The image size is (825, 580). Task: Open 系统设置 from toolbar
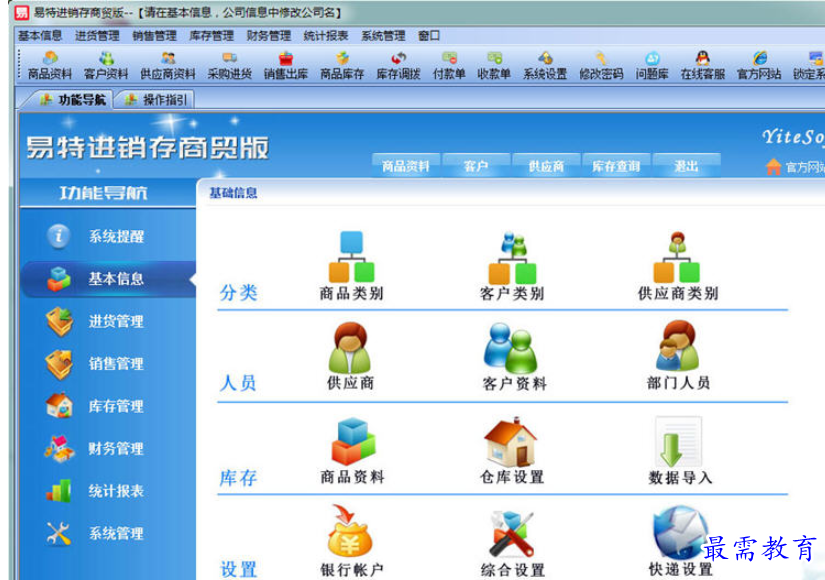tap(545, 65)
